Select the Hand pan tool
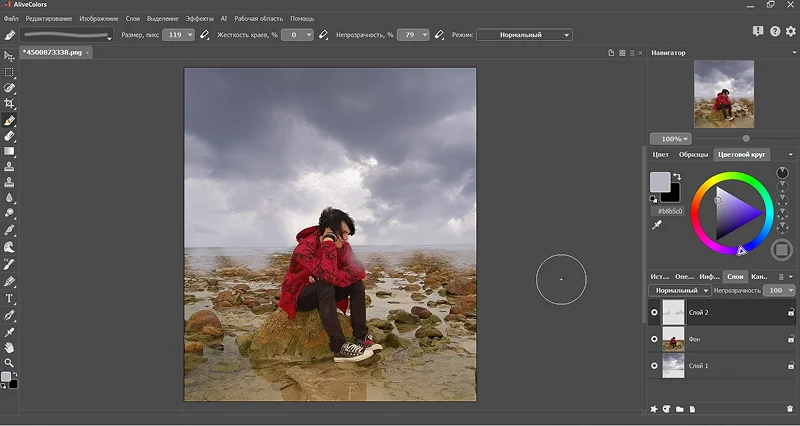This screenshot has width=800, height=426. pyautogui.click(x=9, y=347)
